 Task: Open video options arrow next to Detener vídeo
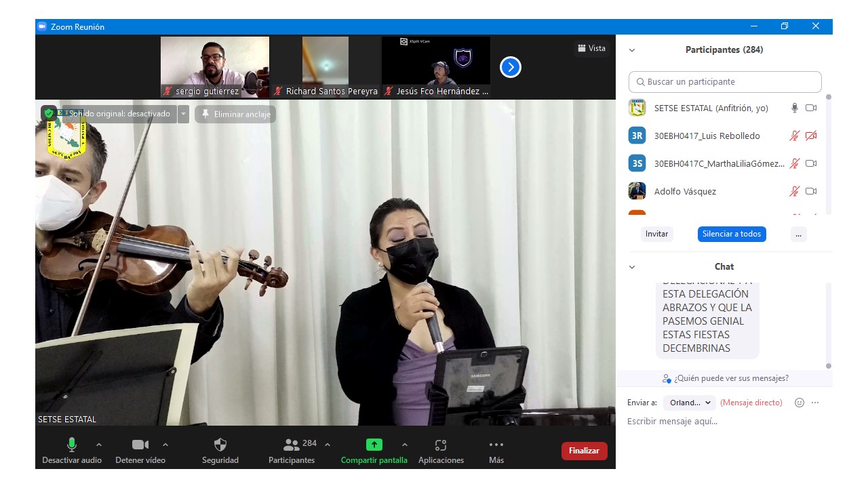pyautogui.click(x=165, y=445)
